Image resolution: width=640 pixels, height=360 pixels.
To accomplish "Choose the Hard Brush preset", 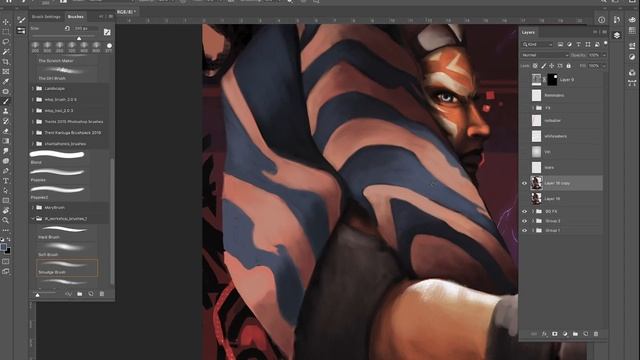I will tap(67, 233).
